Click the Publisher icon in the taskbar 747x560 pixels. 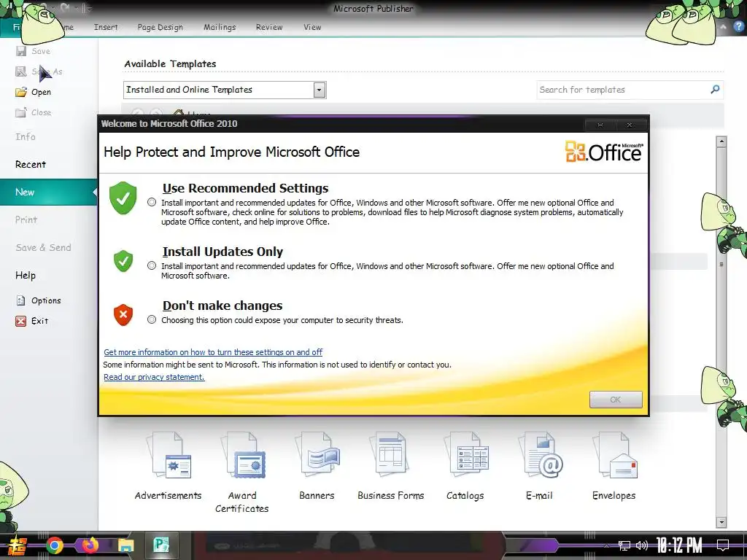pos(161,545)
